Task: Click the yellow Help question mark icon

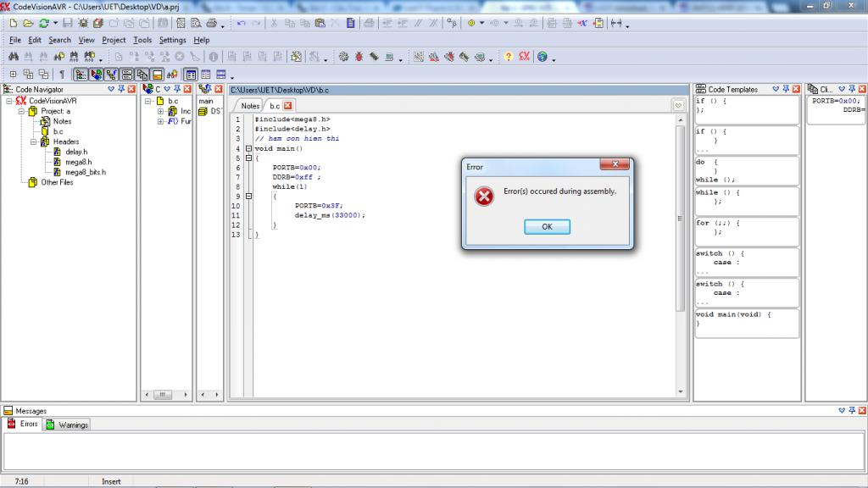Action: tap(509, 57)
